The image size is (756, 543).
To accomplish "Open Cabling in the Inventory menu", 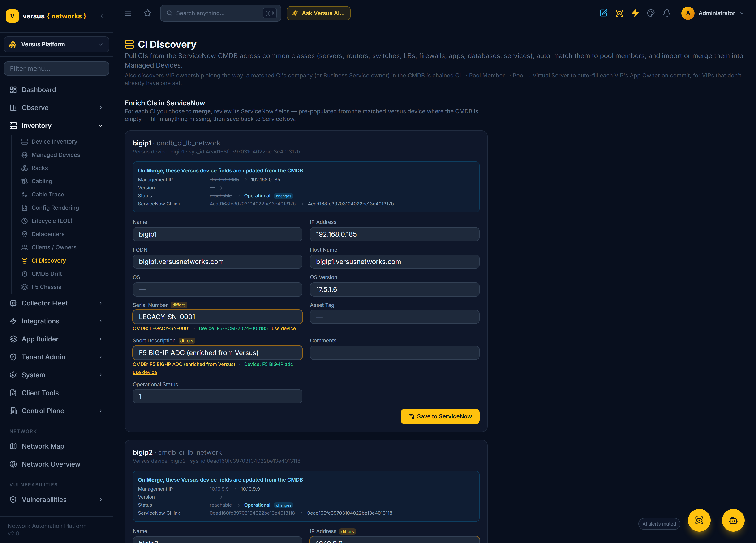I will pyautogui.click(x=42, y=181).
